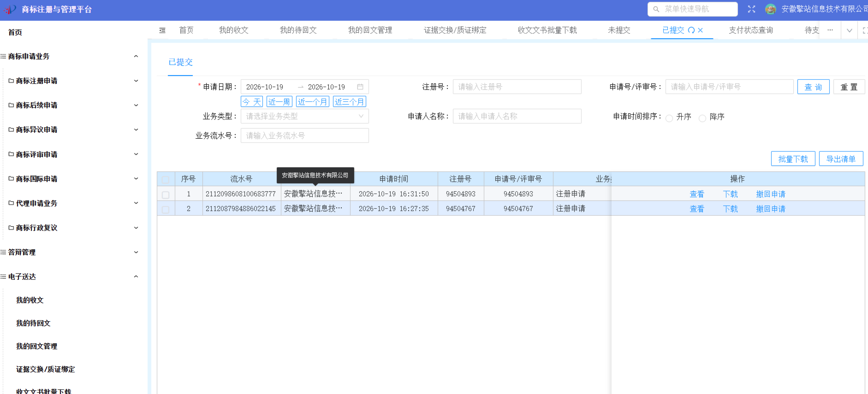This screenshot has width=868, height=394.
Task: Open tab list dropdown chevron
Action: tap(849, 30)
